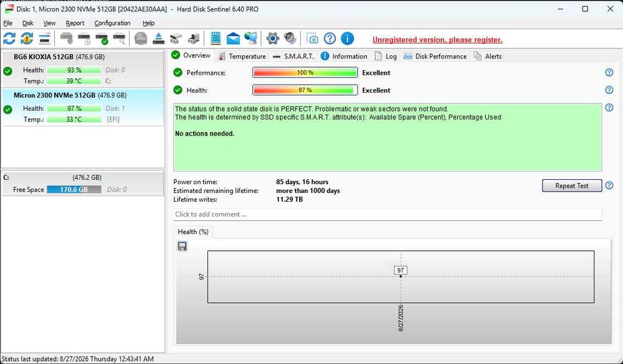The image size is (623, 364).
Task: Click the two-drives copy toolbar icon
Action: coord(176,39)
